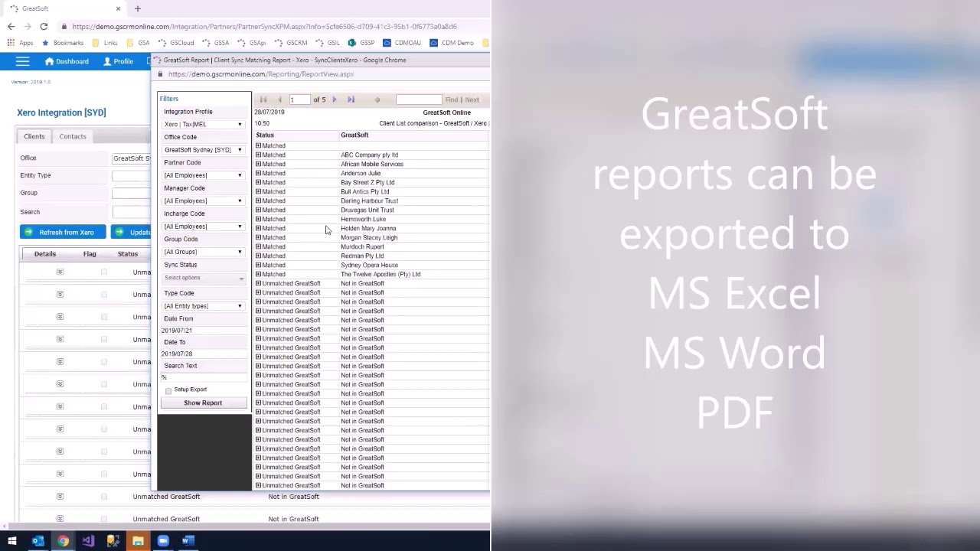
Task: Click the Search Text field
Action: (x=203, y=378)
